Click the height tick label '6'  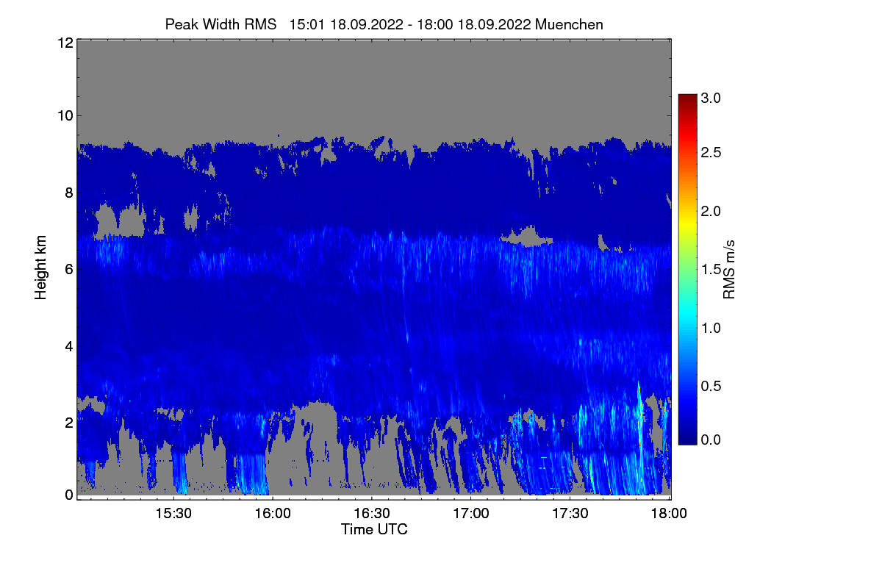coord(68,269)
